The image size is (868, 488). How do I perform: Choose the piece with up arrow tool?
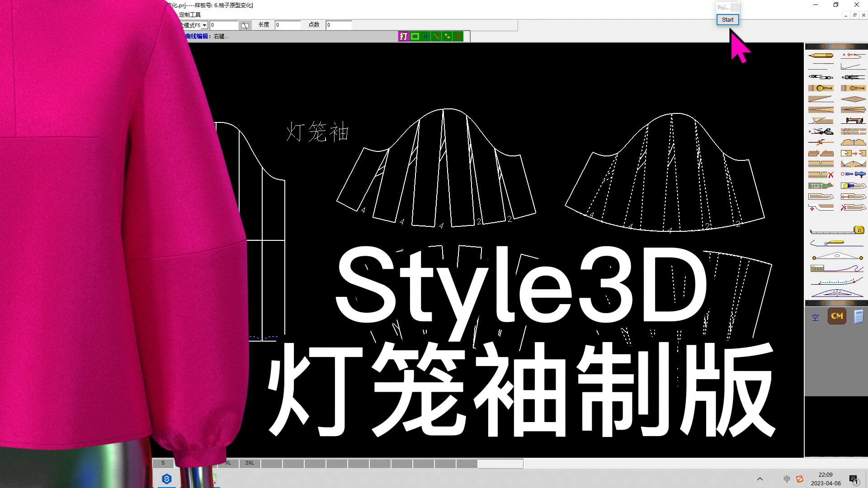click(821, 207)
